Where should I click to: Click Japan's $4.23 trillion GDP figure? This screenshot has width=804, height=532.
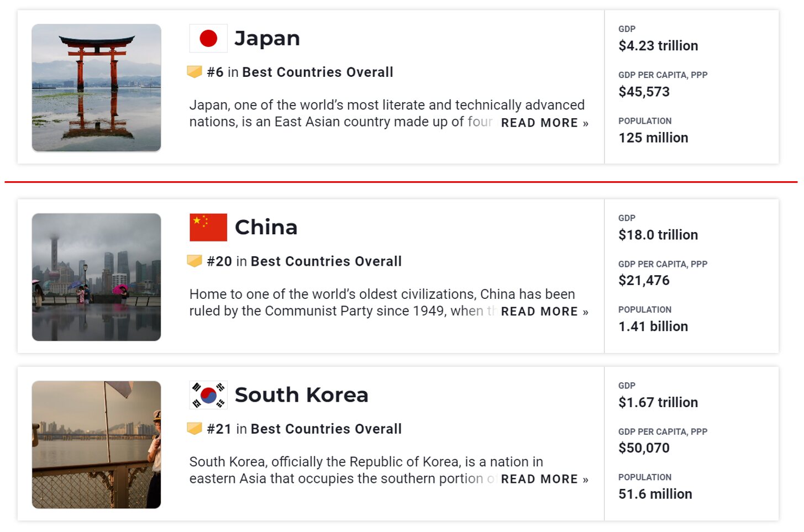658,46
